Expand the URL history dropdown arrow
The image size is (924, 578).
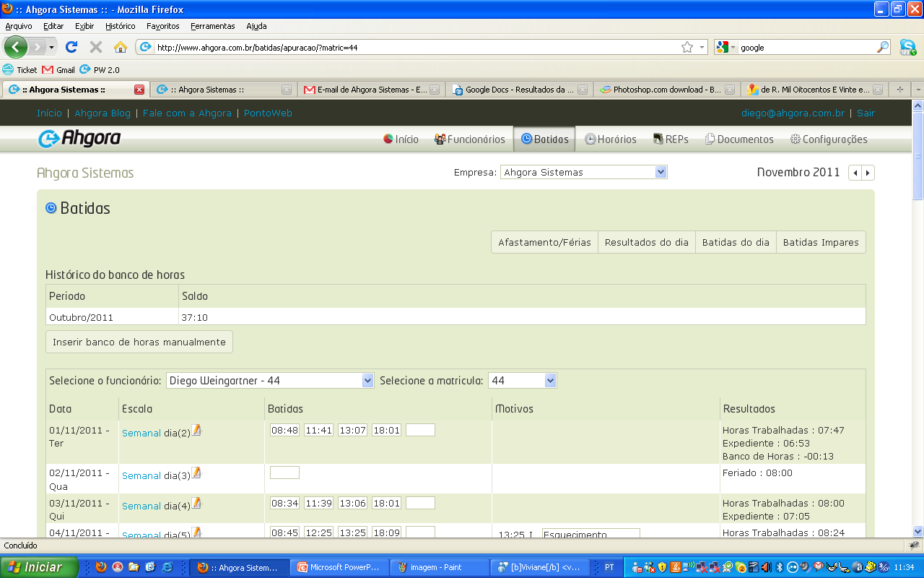tap(702, 47)
